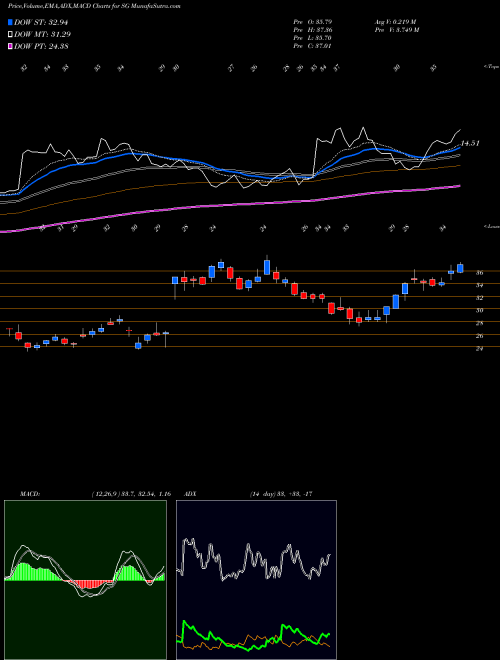Open the dark blue ADX indicator panel
This screenshot has width=500, height=660.
pos(256,580)
